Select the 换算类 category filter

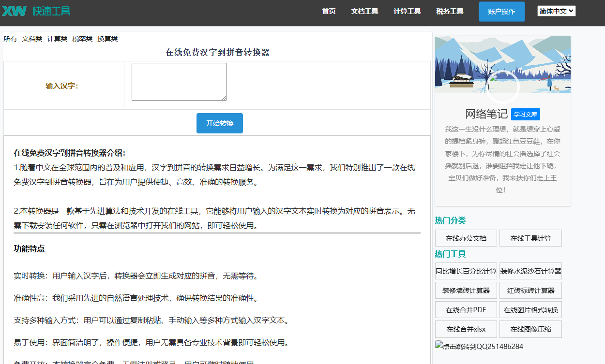[x=107, y=39]
